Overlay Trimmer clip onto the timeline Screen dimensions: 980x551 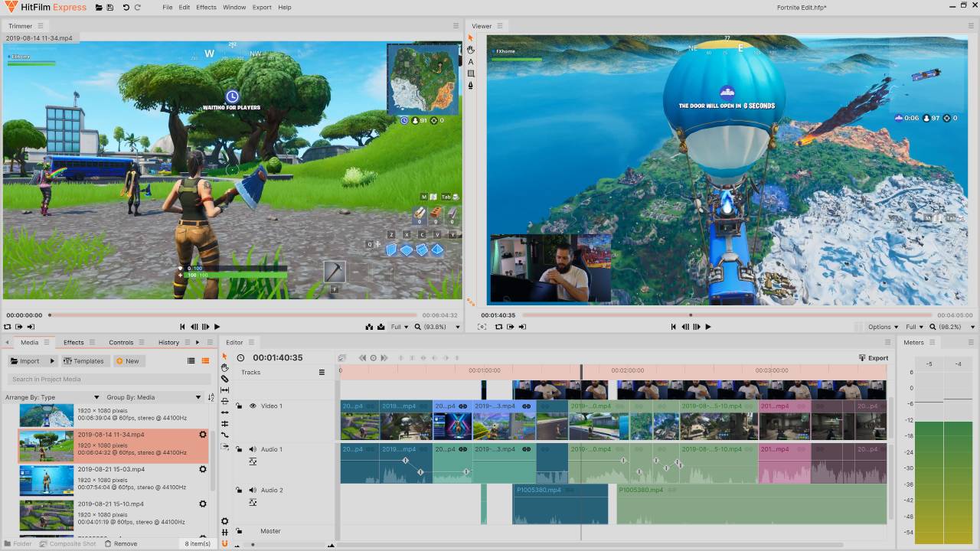click(x=381, y=327)
